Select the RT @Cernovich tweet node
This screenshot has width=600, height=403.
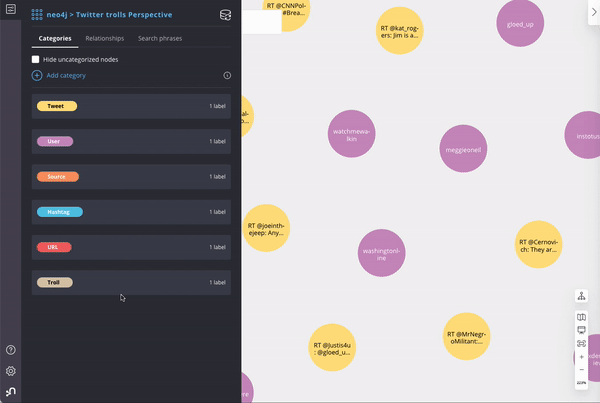point(538,245)
